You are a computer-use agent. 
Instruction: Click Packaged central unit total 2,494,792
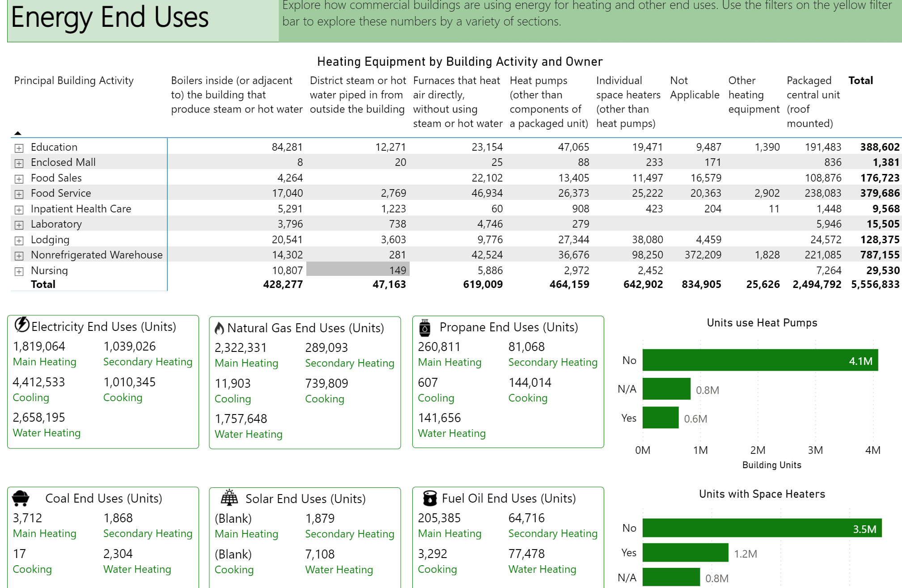coord(817,284)
